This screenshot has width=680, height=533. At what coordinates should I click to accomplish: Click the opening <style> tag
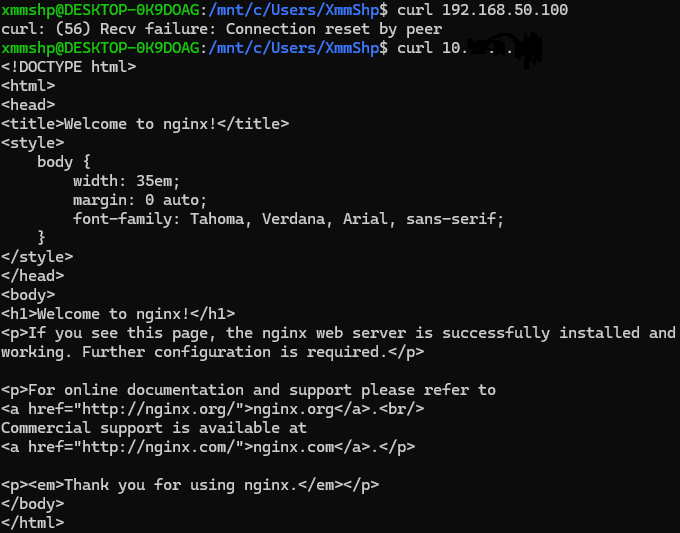click(x=32, y=143)
